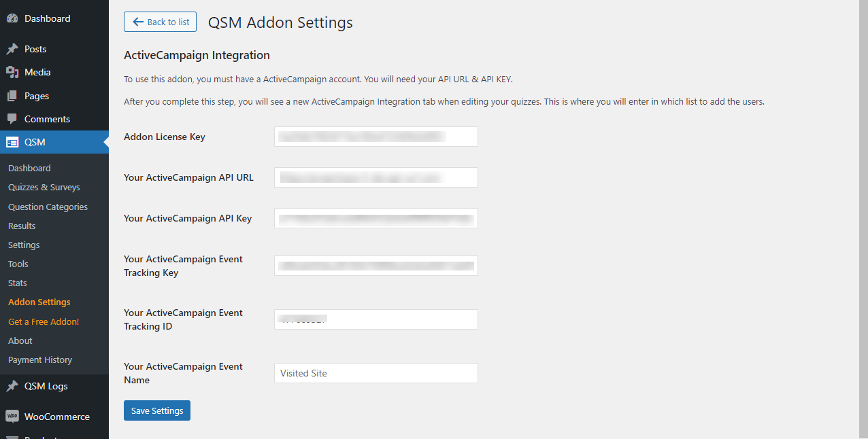Open Quizzes & Surveys submenu item
Viewport: 868px width, 439px height.
click(44, 188)
